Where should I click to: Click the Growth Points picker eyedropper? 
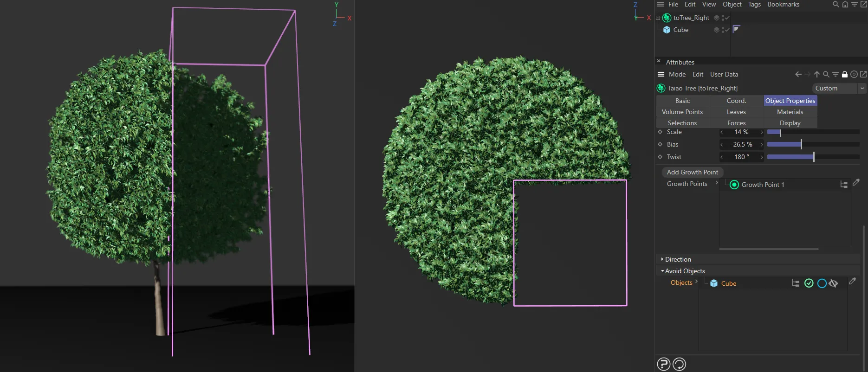tap(856, 182)
